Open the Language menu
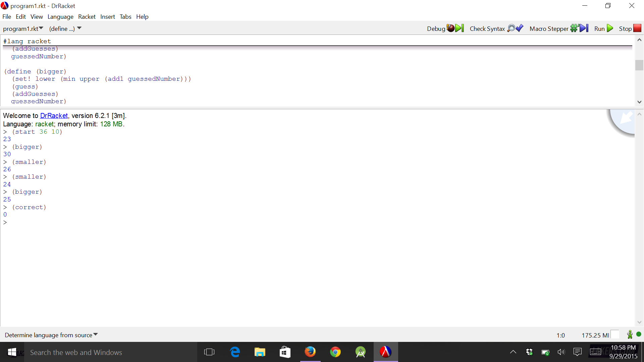Viewport: 644px width, 362px height. coord(60,17)
